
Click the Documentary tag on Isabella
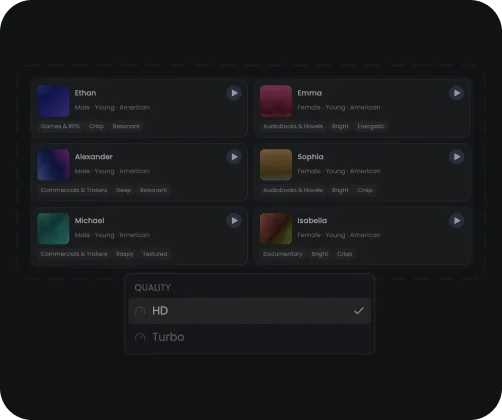[283, 254]
